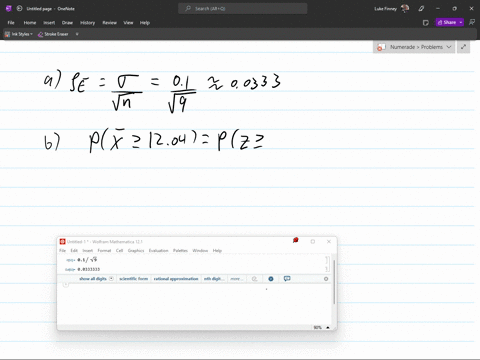
Task: Switch to the Draw tab
Action: pos(67,23)
